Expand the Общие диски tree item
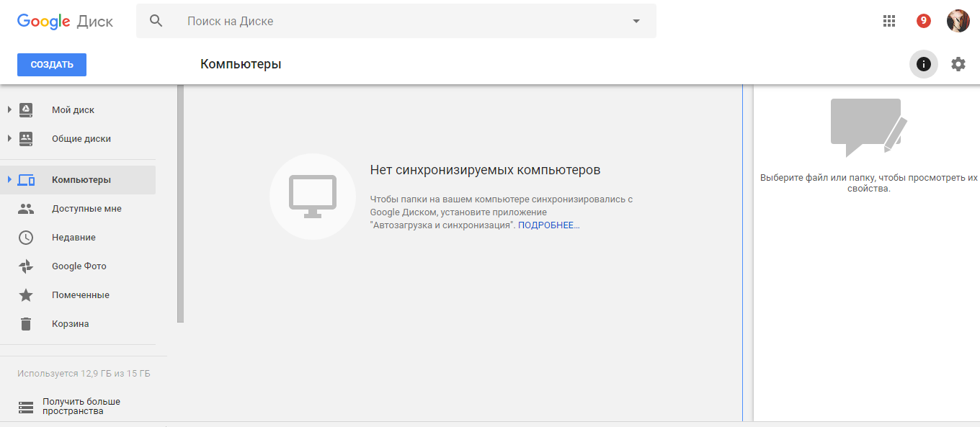This screenshot has width=980, height=427. [9, 138]
